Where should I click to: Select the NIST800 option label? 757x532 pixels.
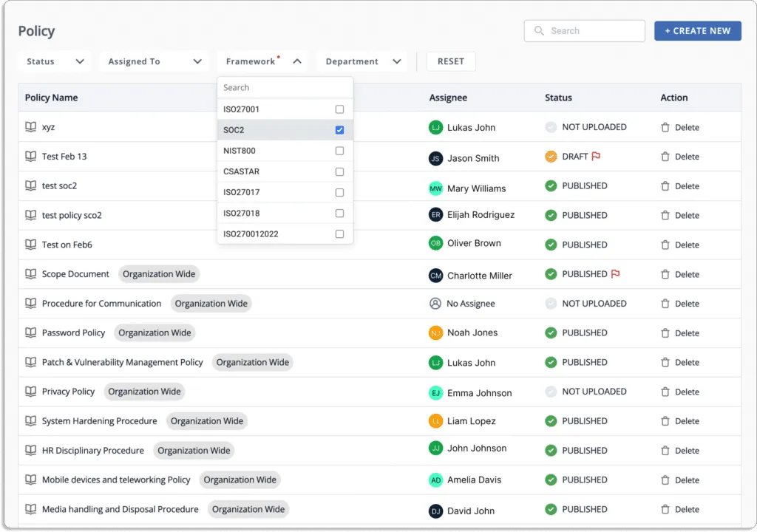click(239, 151)
